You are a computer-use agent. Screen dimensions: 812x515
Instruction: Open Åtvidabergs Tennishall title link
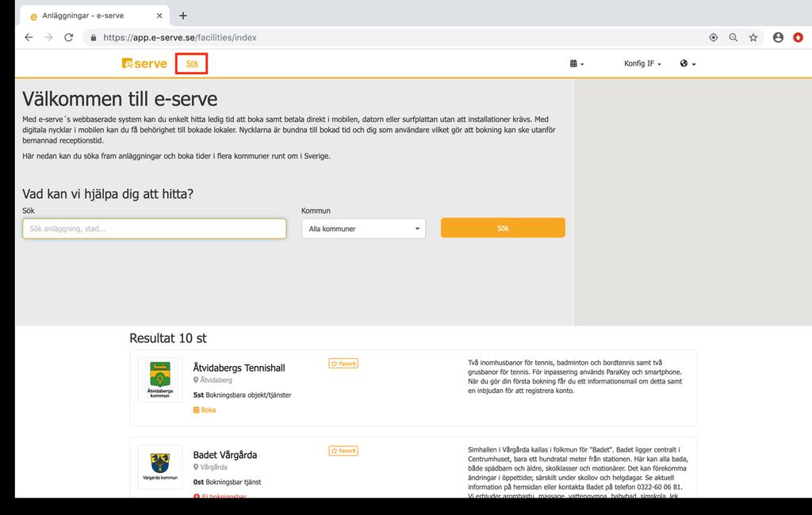tap(239, 368)
